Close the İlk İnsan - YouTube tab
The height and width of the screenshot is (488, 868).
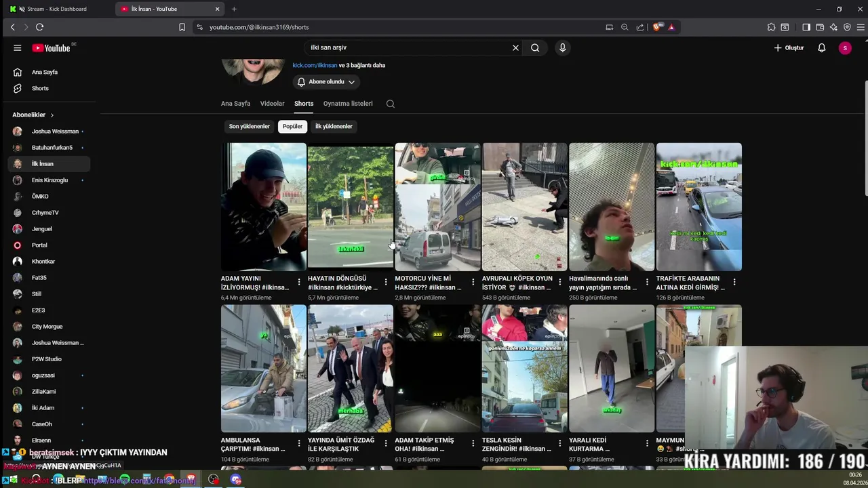click(x=217, y=9)
